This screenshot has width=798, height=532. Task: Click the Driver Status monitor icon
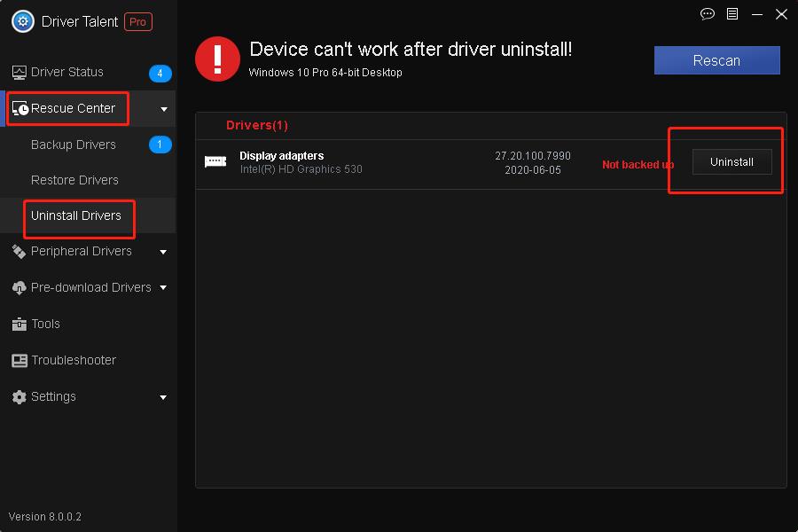(20, 73)
